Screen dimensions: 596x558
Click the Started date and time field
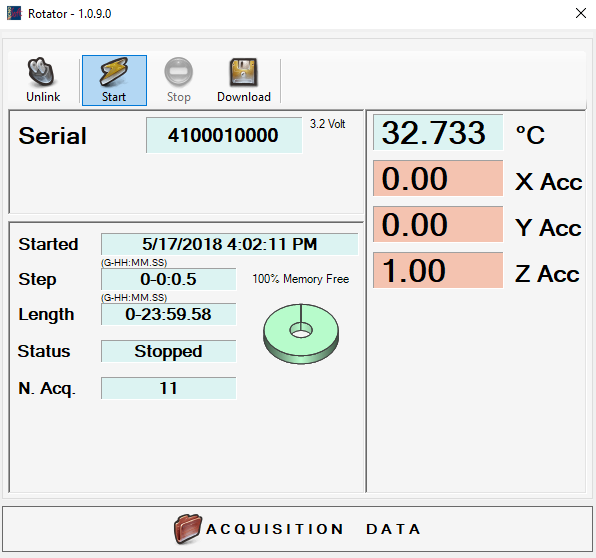click(x=229, y=244)
